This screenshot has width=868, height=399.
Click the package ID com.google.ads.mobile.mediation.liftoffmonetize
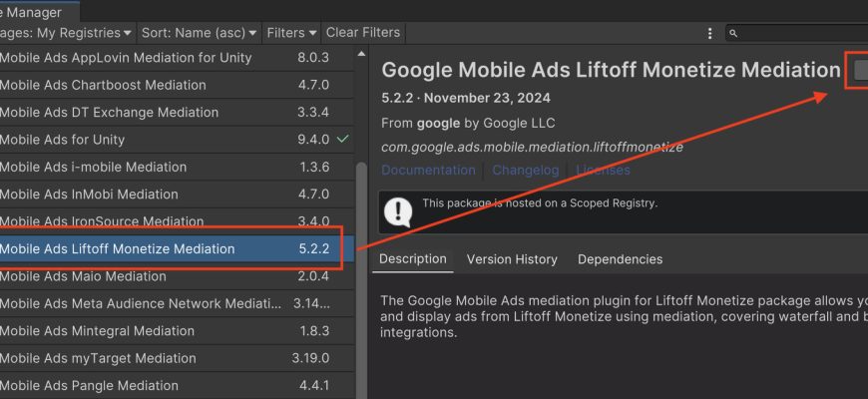(x=532, y=148)
